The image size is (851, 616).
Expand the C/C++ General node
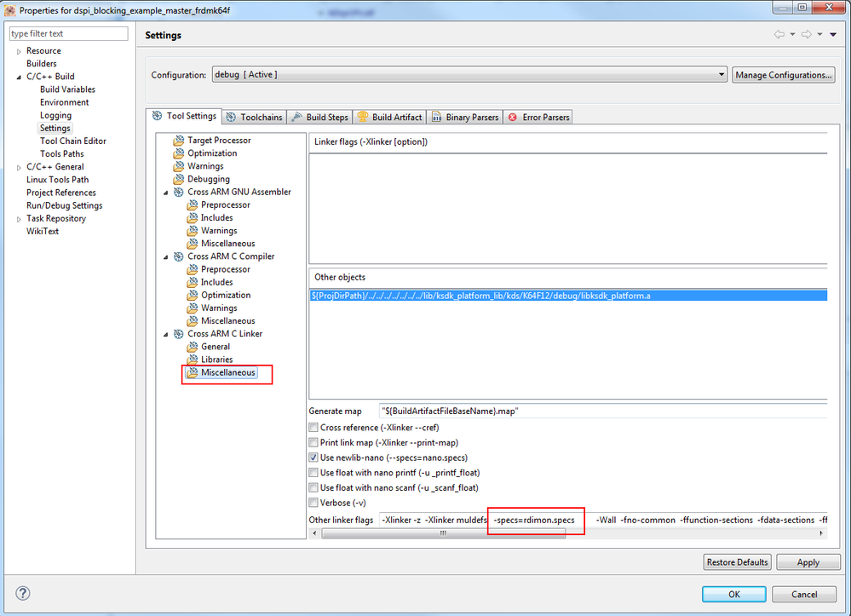coord(19,168)
